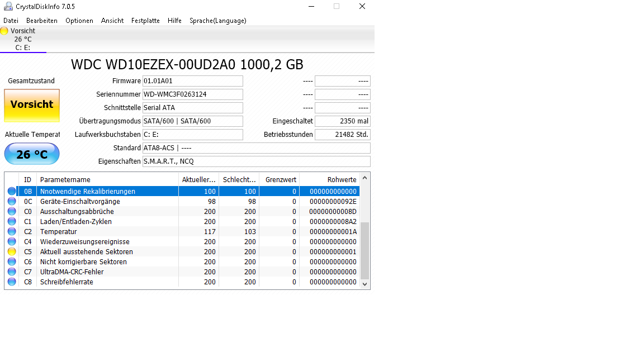This screenshot has width=644, height=362.
Task: Open the Festplatte menu
Action: point(145,21)
